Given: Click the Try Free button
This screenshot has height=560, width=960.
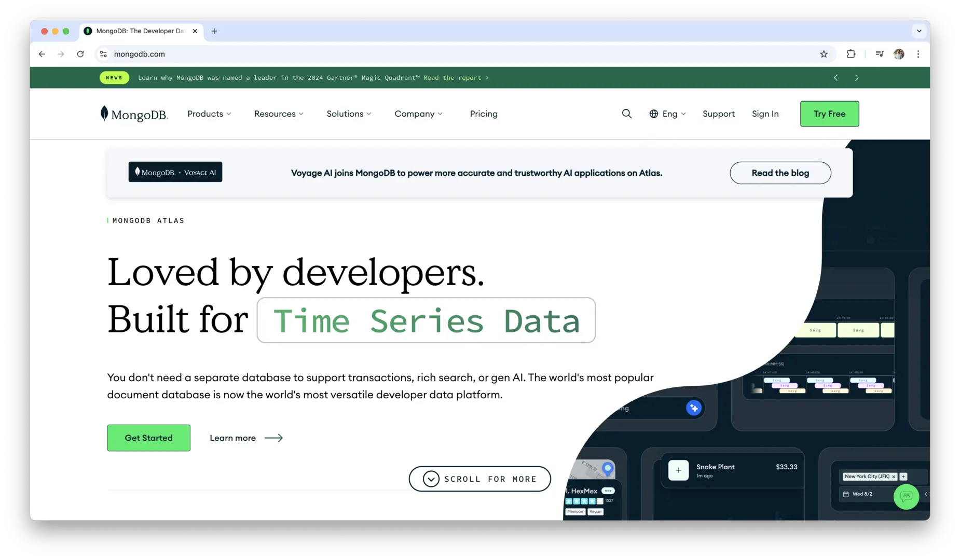Looking at the screenshot, I should (829, 114).
